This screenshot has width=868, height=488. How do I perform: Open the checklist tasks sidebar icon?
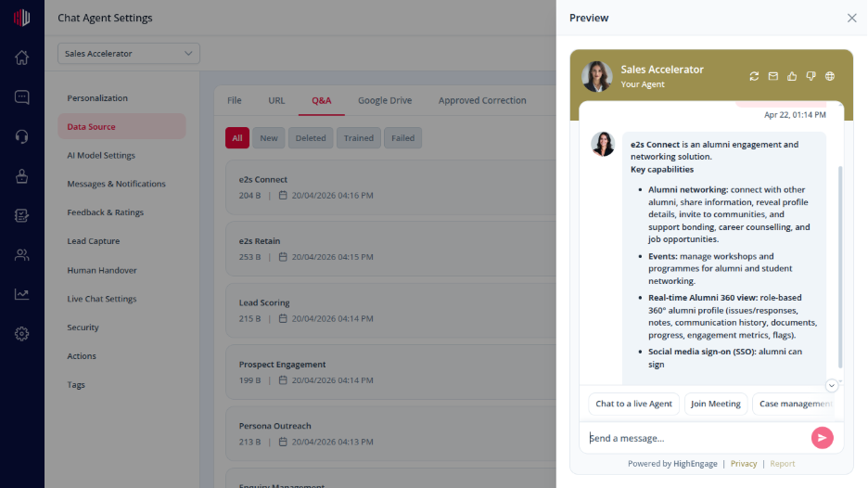21,215
